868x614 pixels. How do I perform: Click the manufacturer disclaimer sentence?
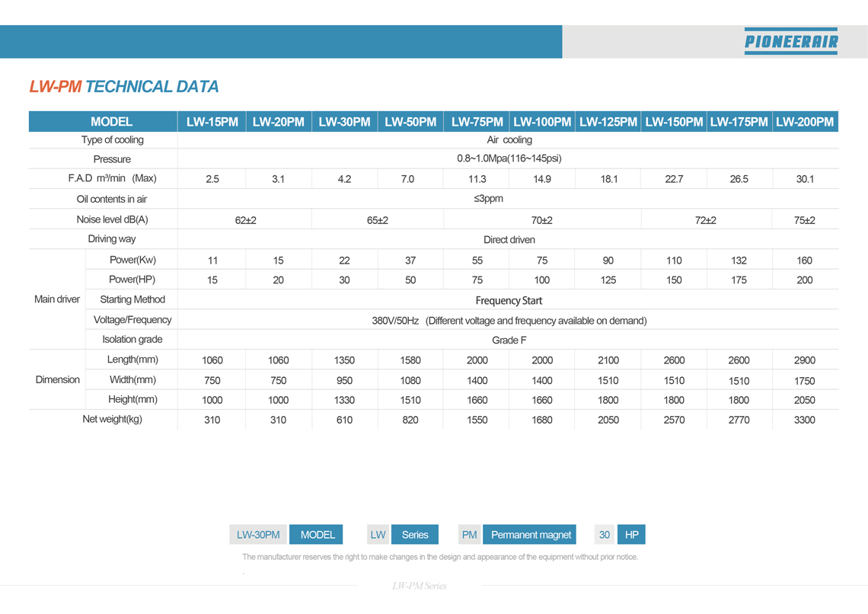tap(440, 557)
